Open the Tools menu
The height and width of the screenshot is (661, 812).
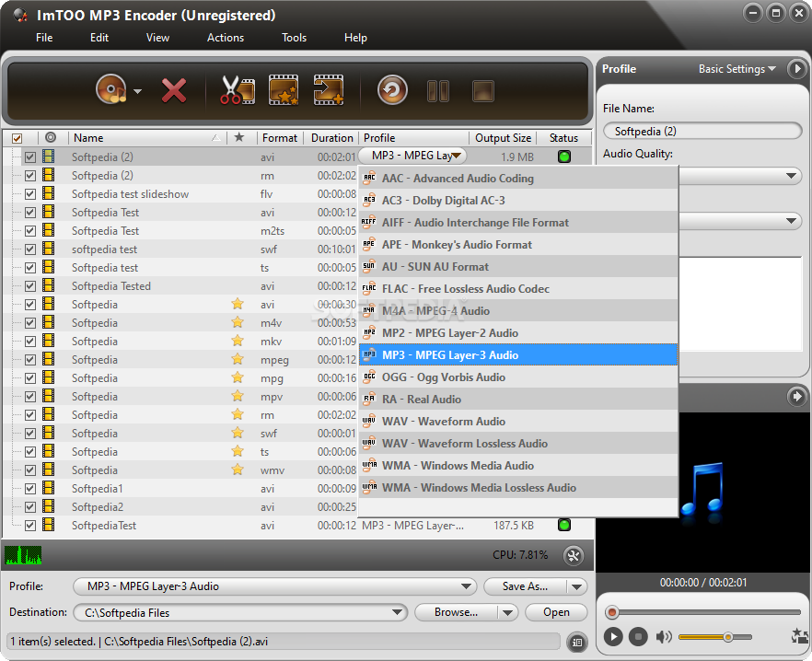[294, 38]
